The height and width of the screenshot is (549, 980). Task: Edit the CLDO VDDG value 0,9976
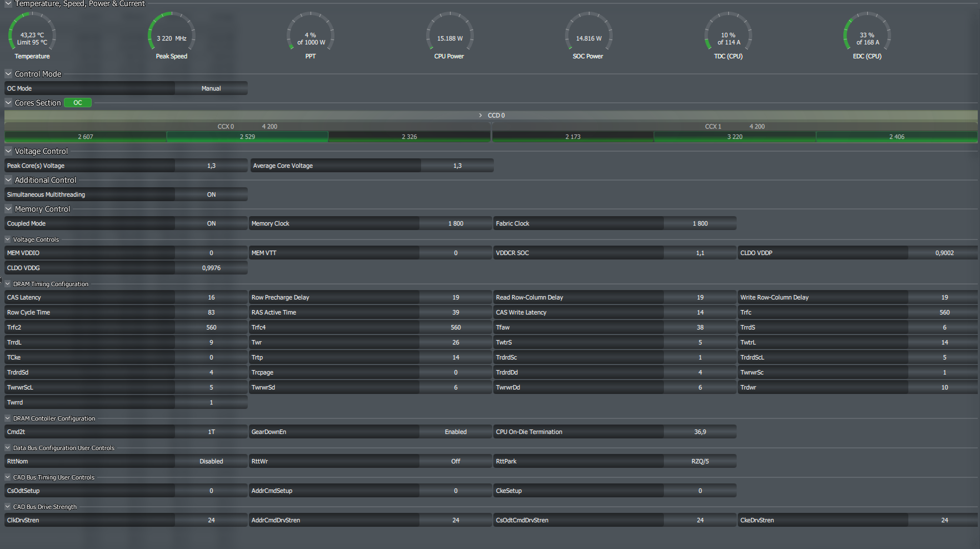coord(211,268)
